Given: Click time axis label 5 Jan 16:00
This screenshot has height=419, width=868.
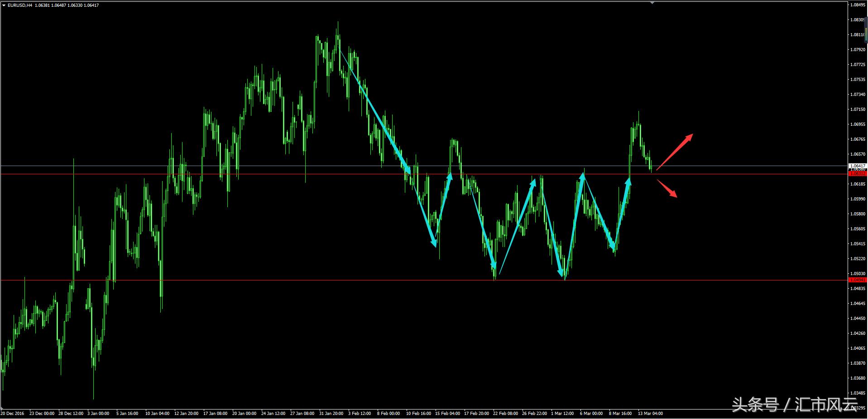Looking at the screenshot, I should pyautogui.click(x=127, y=414).
